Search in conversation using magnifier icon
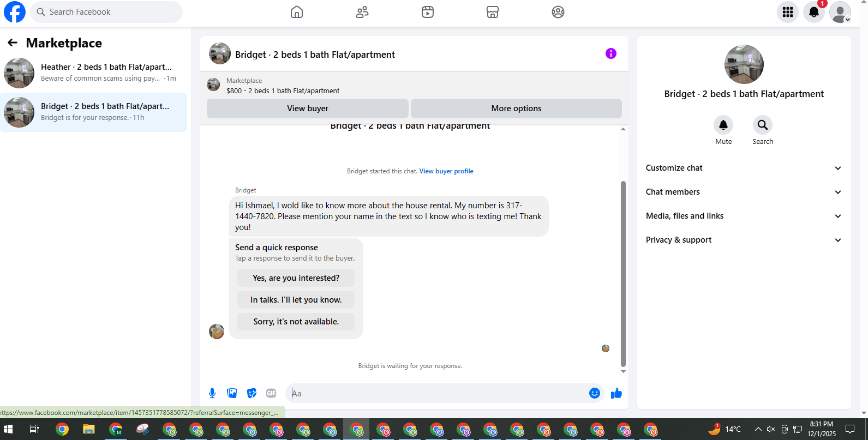Viewport: 868px width, 440px height. point(763,125)
